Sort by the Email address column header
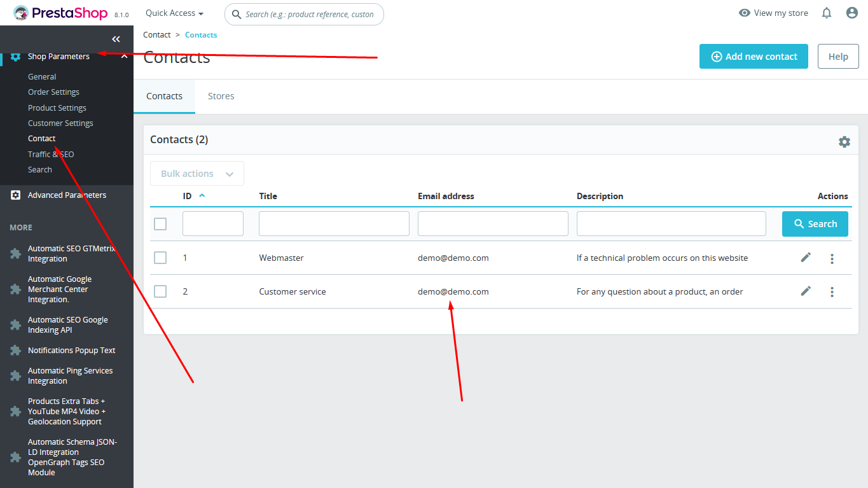This screenshot has height=488, width=868. click(446, 196)
